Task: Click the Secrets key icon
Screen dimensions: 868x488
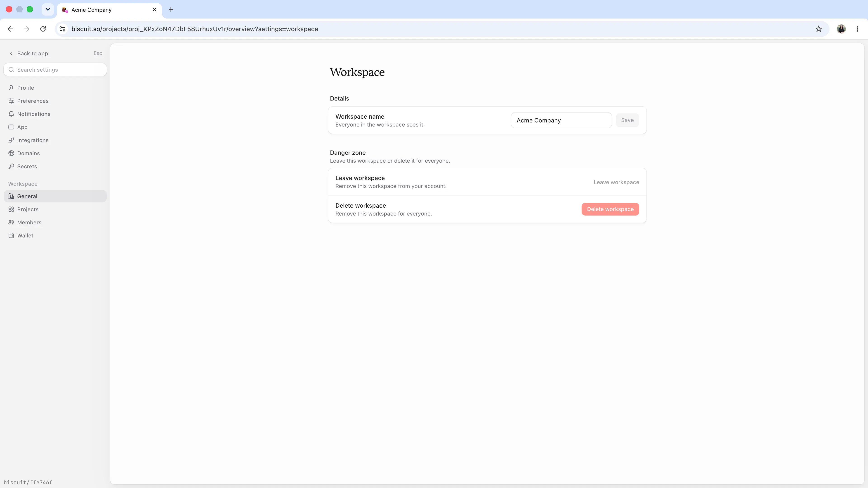Action: point(11,166)
